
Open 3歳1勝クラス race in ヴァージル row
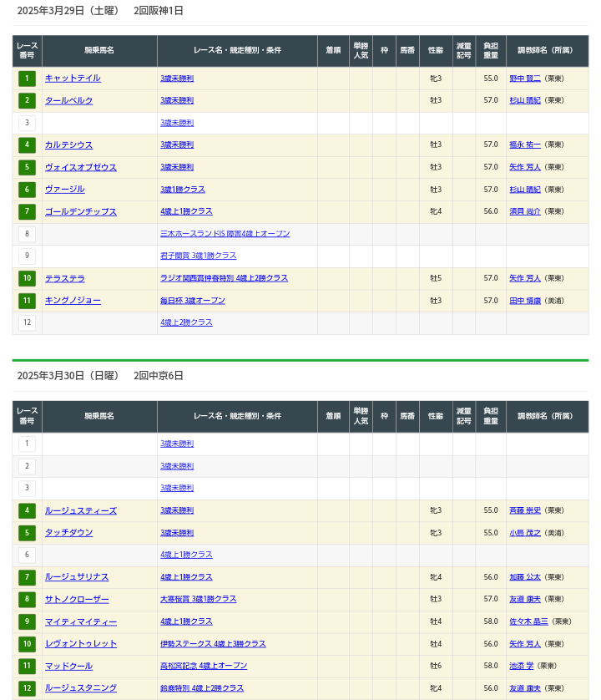click(x=183, y=190)
